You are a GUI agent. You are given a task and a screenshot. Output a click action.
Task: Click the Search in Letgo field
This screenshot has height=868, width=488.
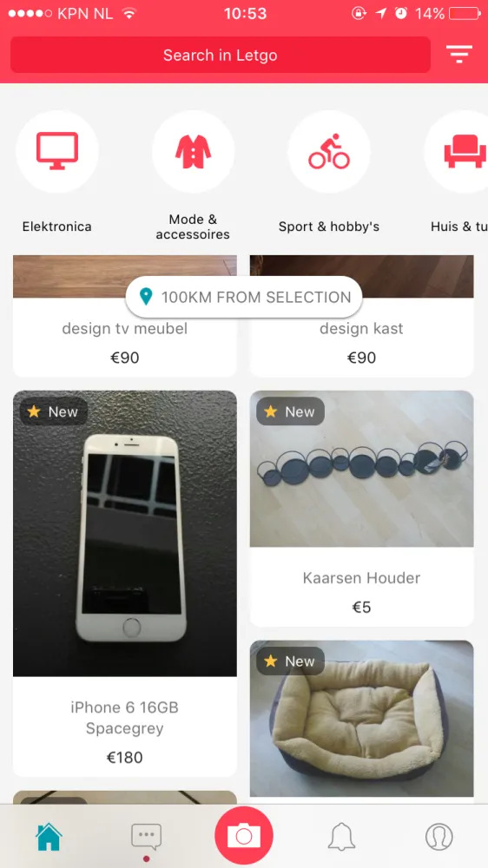point(221,55)
